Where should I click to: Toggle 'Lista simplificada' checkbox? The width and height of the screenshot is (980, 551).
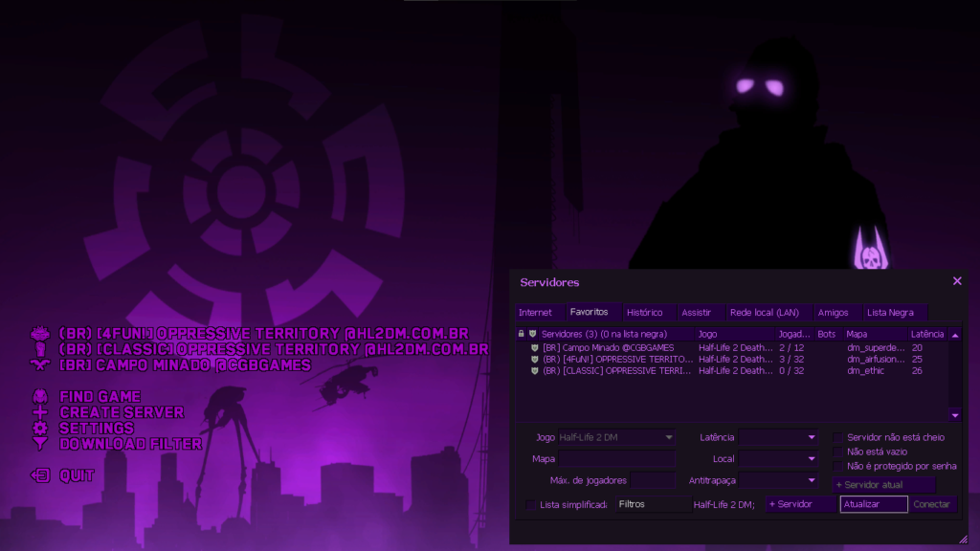pyautogui.click(x=531, y=505)
